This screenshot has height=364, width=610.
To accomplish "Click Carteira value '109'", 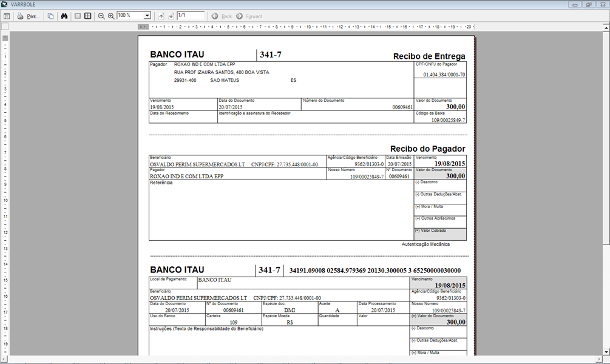I will (x=234, y=322).
